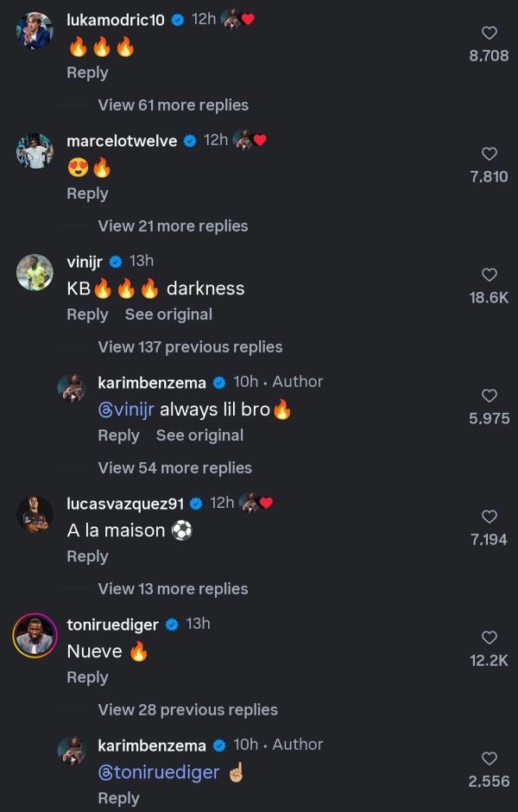This screenshot has width=518, height=812.
Task: Like lucasvazquez91's A la maison comment
Action: [x=490, y=517]
